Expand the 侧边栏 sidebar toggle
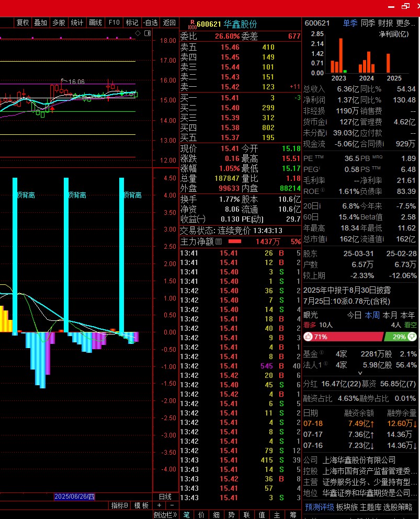Screen dimensions: 420x519 (x=165, y=515)
